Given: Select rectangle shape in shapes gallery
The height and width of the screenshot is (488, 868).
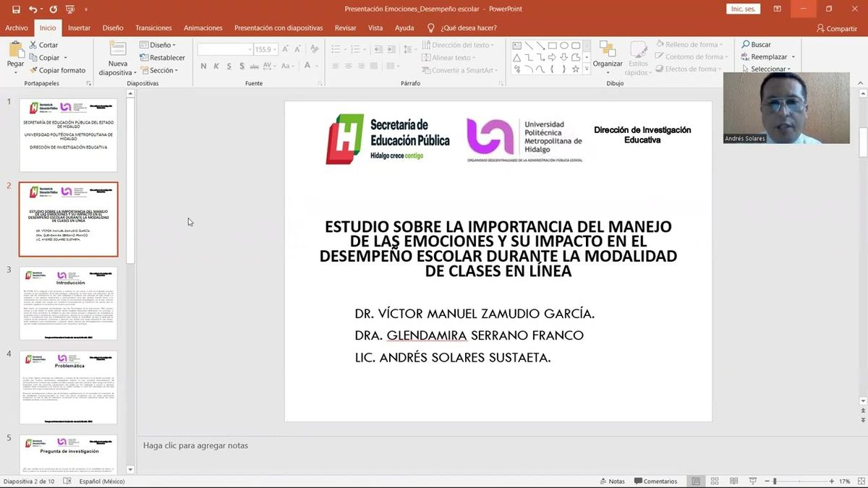Looking at the screenshot, I should [x=551, y=45].
